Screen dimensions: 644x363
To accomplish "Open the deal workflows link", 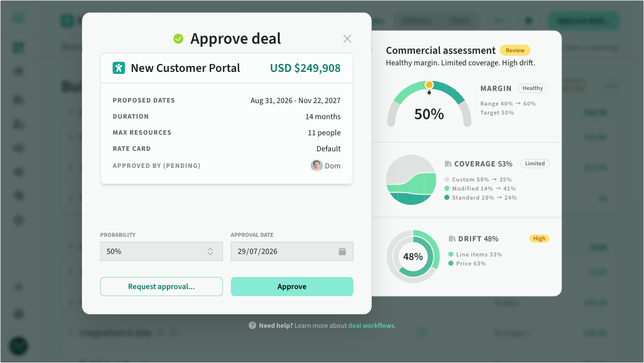I will 371,325.
